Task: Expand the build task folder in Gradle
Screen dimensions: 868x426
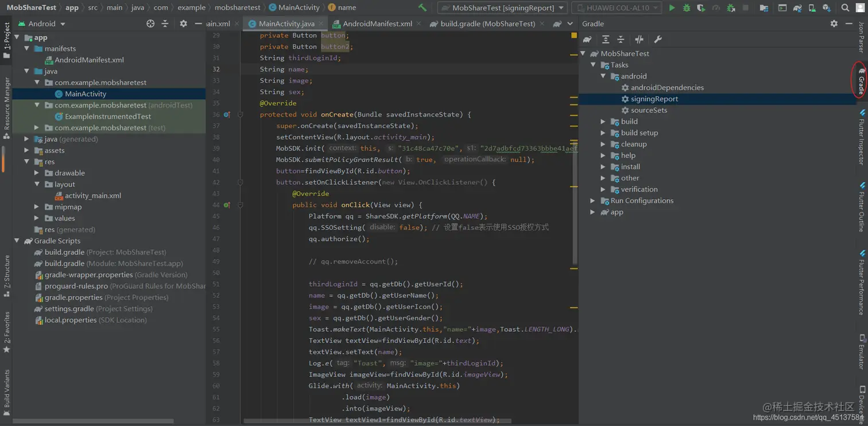Action: [x=603, y=122]
